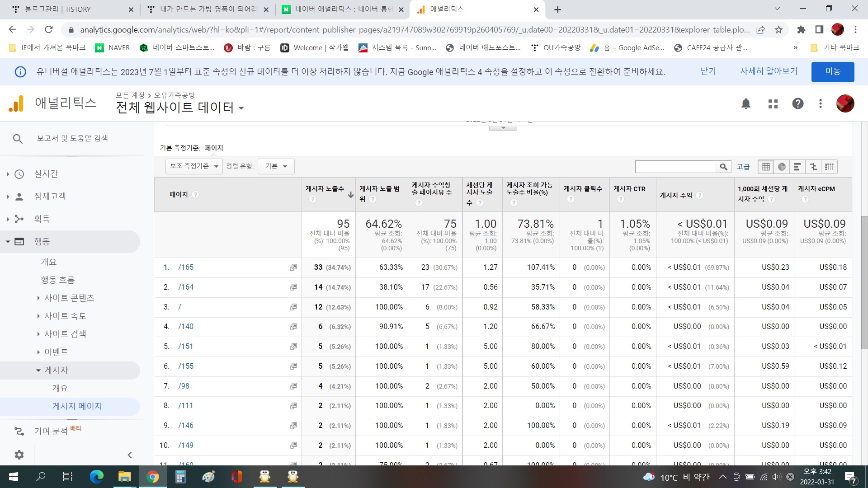Screen dimensions: 868x488
Task: Open the 정렬 유형 기본 dropdown
Action: [x=276, y=166]
